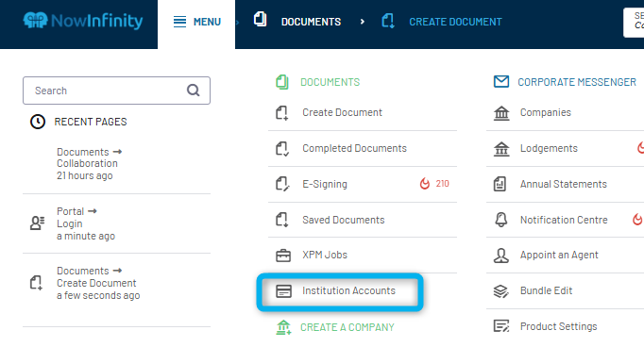Viewport: 644px width, 347px height.
Task: Open the DOCUMENTS section heading
Action: [330, 82]
